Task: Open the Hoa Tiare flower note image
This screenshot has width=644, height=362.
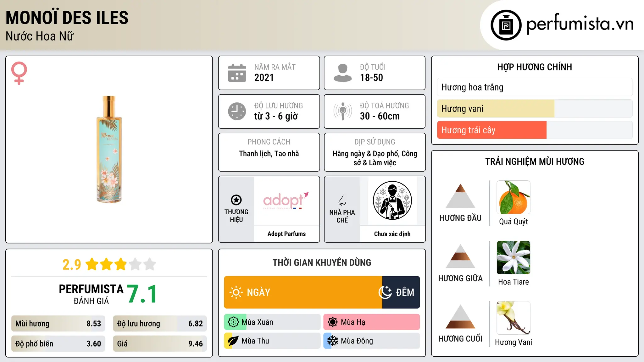Action: [x=514, y=258]
